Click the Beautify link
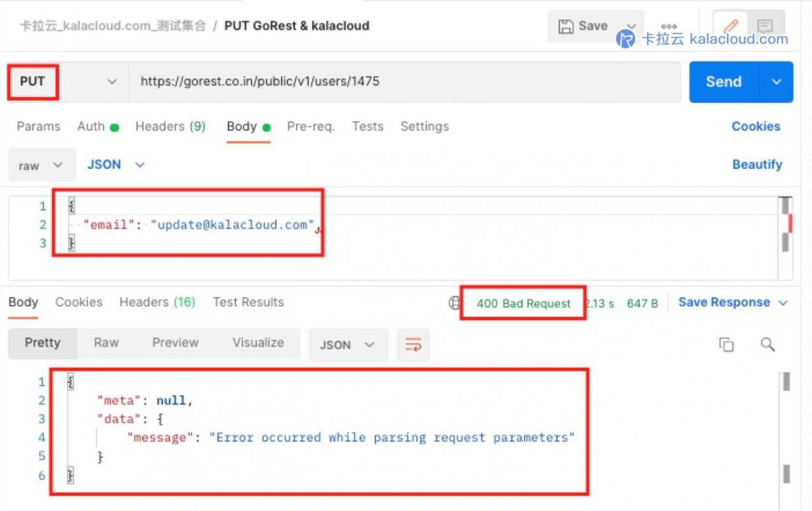Screen dimensions: 812x511 point(757,164)
